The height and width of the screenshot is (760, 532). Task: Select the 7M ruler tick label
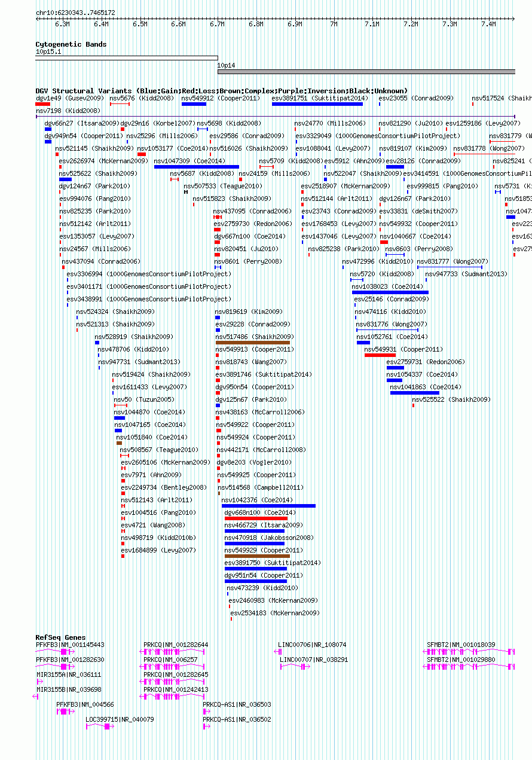point(334,25)
